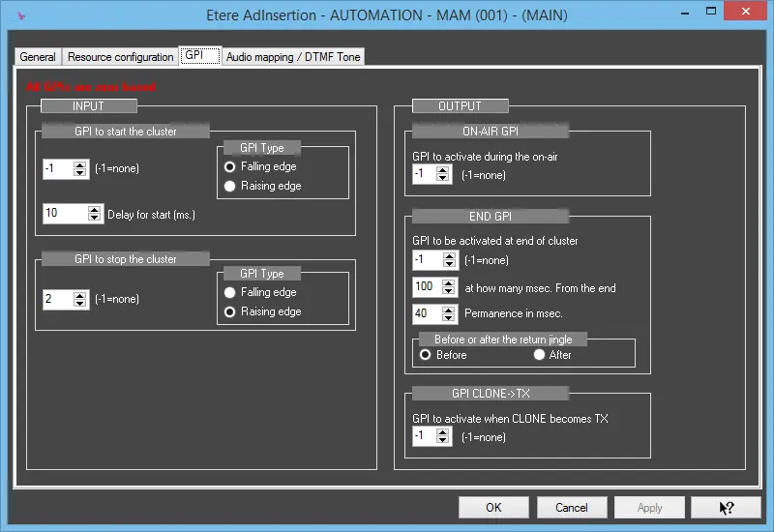Click the Cancel button
This screenshot has width=774, height=532.
[x=571, y=507]
